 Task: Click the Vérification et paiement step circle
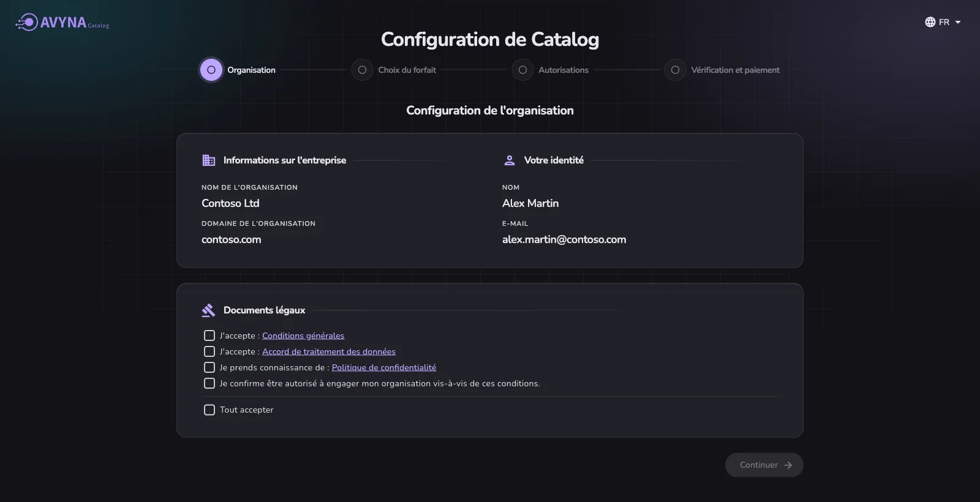[675, 70]
